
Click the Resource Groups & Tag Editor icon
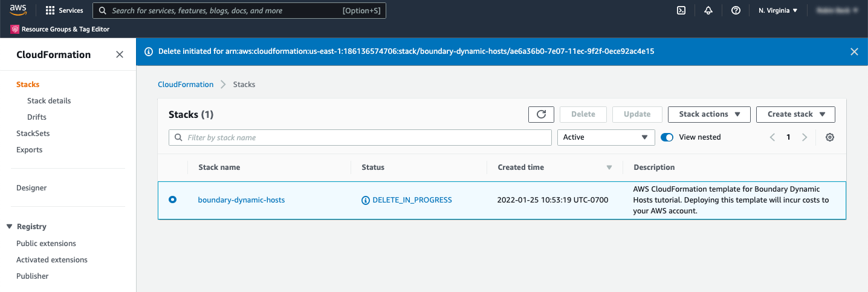point(15,29)
